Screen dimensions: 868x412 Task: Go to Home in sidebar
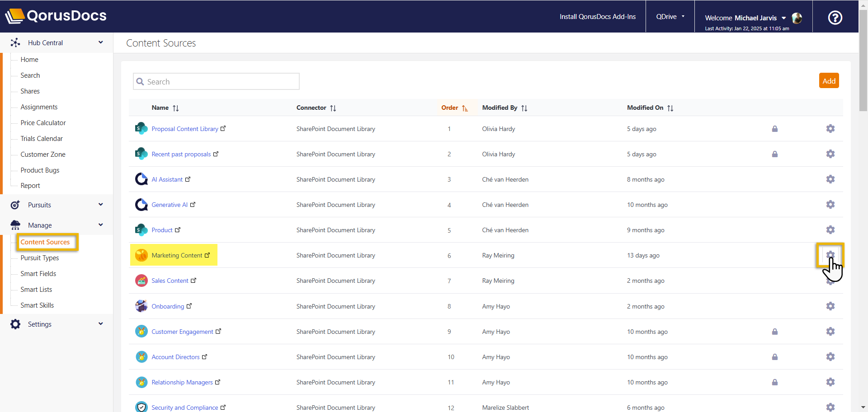tap(29, 59)
